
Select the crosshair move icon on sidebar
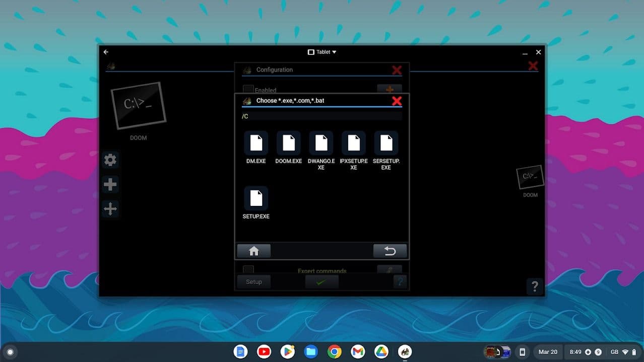click(x=110, y=208)
